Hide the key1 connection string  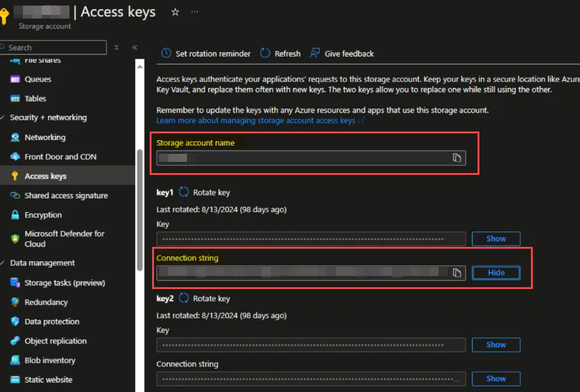click(x=496, y=273)
